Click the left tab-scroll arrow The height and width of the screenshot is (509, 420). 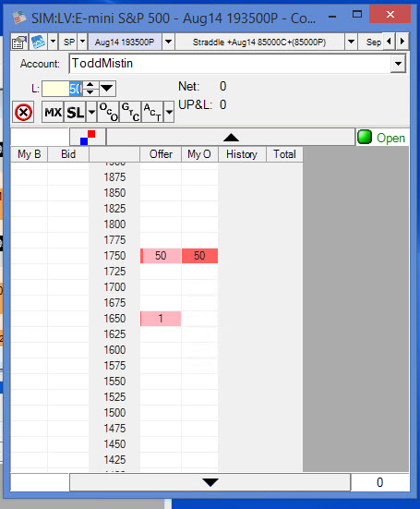pos(389,42)
